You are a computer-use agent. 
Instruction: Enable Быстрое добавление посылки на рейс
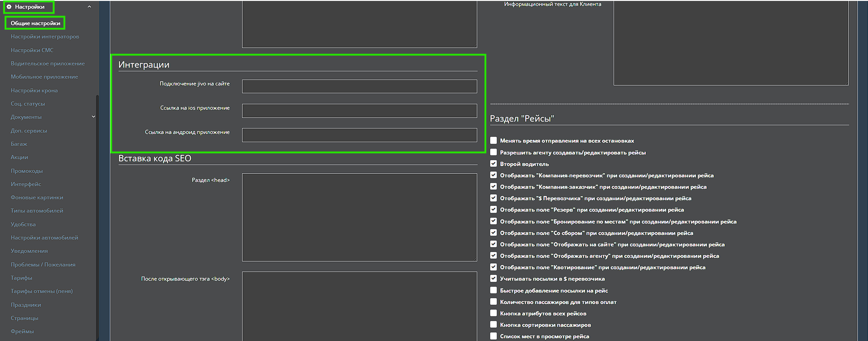(493, 290)
